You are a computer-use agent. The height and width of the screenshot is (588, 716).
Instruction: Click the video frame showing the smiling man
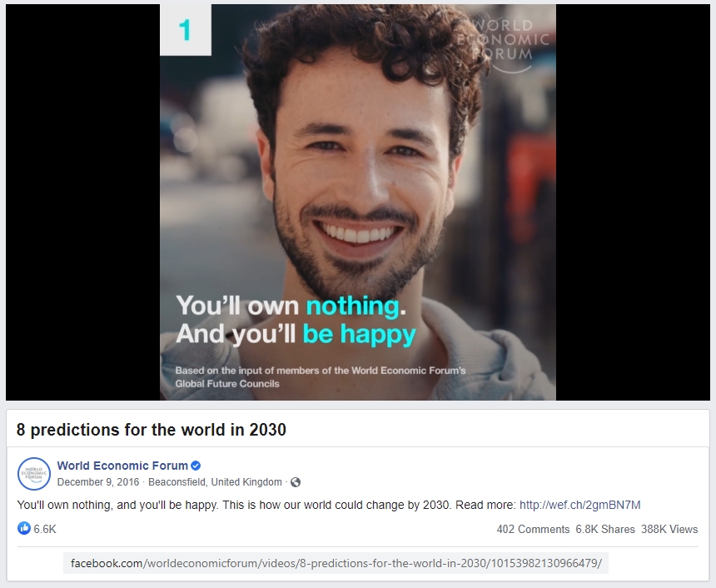point(358,202)
